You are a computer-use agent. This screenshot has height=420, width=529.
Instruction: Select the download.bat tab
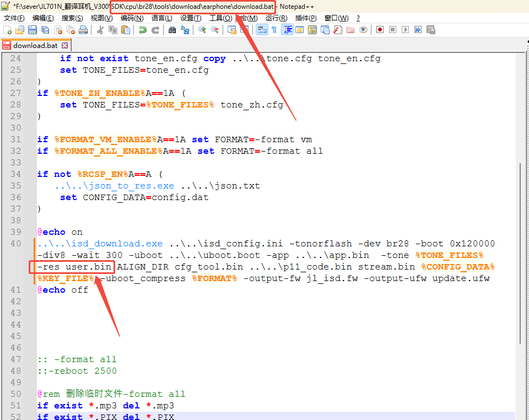tap(35, 46)
